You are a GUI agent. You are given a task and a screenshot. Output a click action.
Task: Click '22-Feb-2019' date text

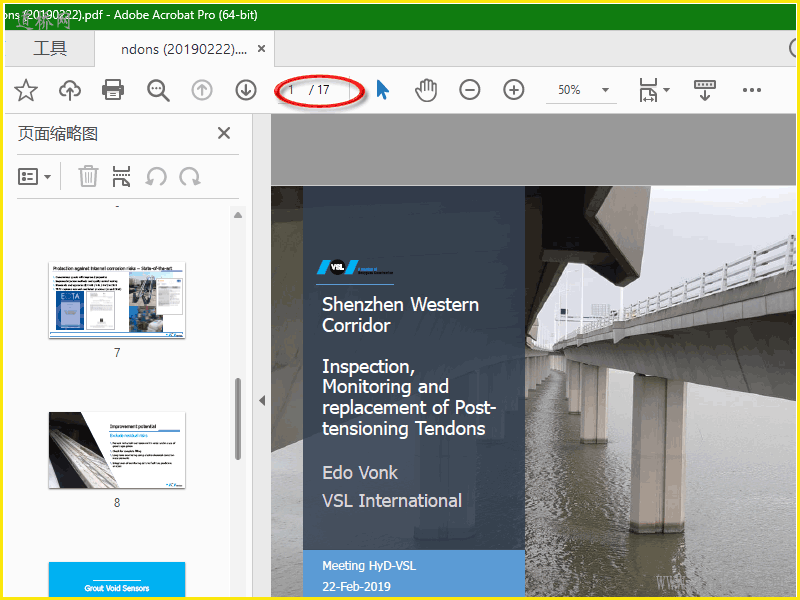click(x=356, y=587)
